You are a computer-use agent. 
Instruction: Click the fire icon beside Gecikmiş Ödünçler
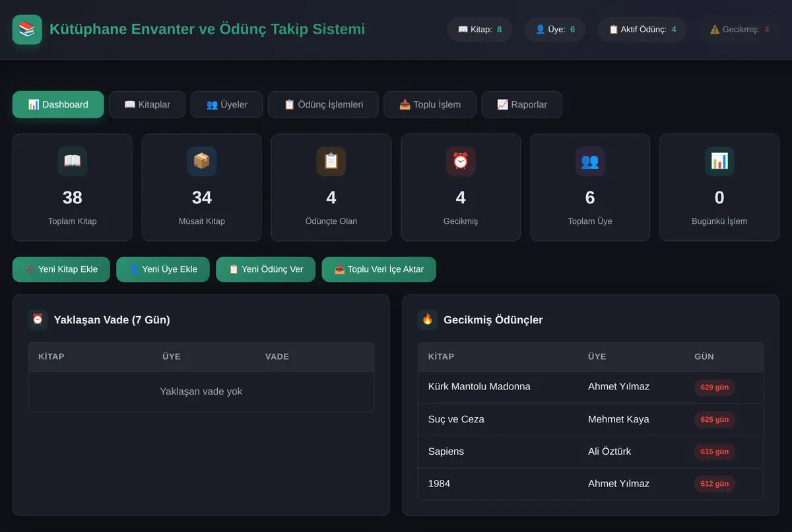[x=428, y=319]
